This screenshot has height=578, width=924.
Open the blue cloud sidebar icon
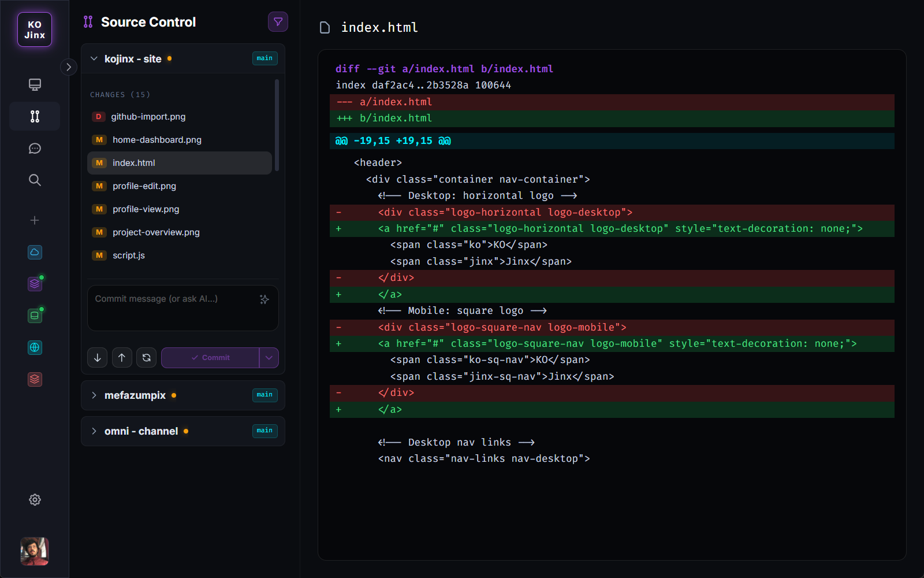click(x=35, y=252)
